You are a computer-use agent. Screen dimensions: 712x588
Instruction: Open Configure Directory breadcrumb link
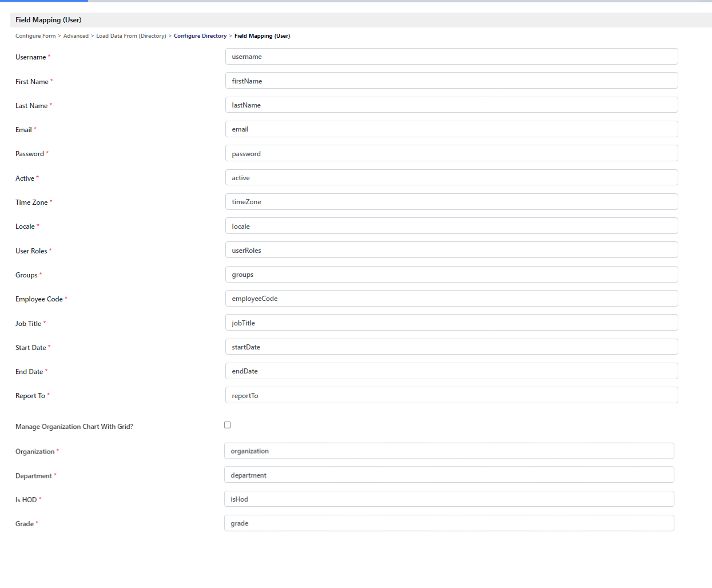coord(200,36)
